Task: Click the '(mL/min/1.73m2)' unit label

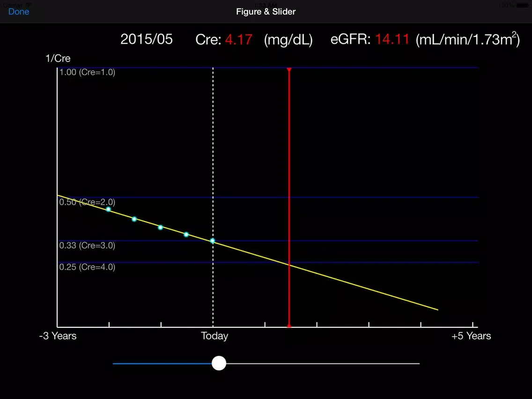Action: click(x=468, y=39)
